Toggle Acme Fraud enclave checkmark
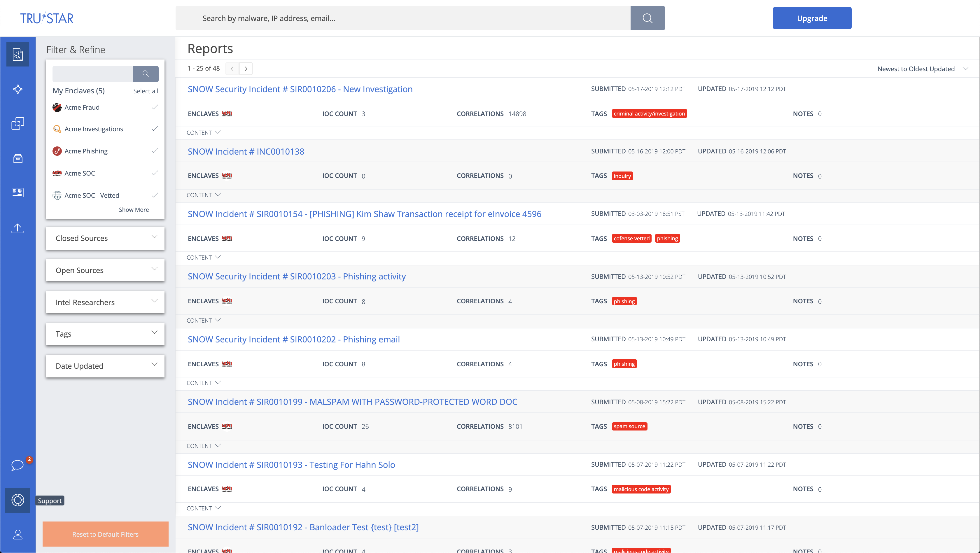Screen dimensions: 980x553 click(x=155, y=107)
